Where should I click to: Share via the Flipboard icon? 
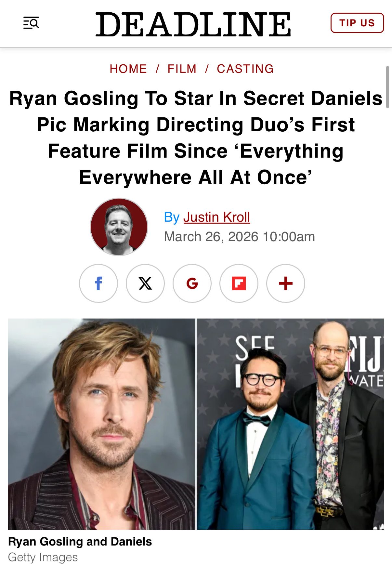pos(239,283)
